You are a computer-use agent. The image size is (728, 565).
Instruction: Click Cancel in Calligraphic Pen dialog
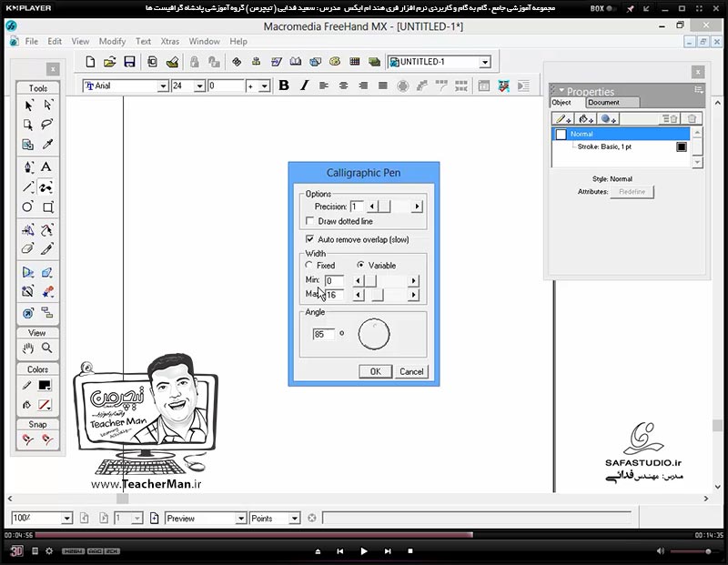click(x=411, y=371)
